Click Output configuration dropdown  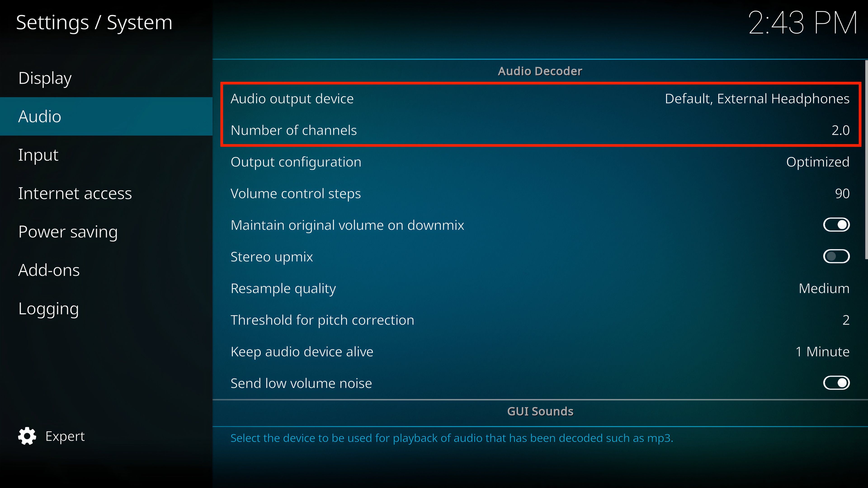click(x=540, y=162)
